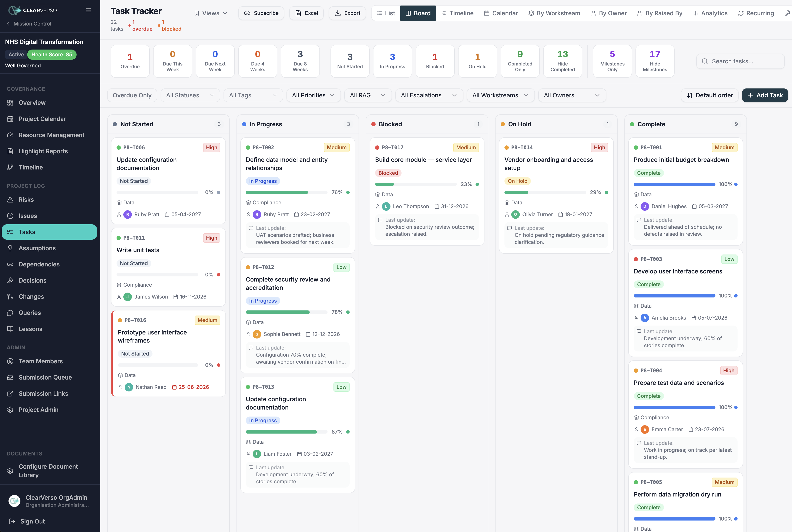Collapse sidebar with hamburger menu icon
Viewport: 792px width, 532px height.
[x=88, y=10]
